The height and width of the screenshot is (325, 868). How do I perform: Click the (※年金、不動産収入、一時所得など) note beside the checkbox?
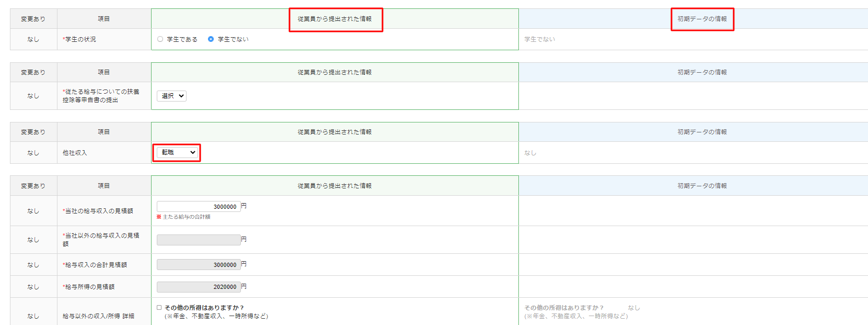click(216, 316)
